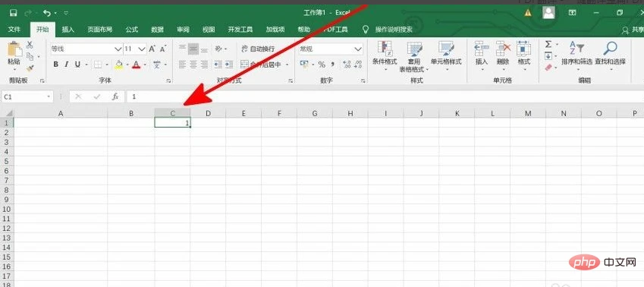
Task: Switch to the Insert (插入) tab
Action: point(68,30)
